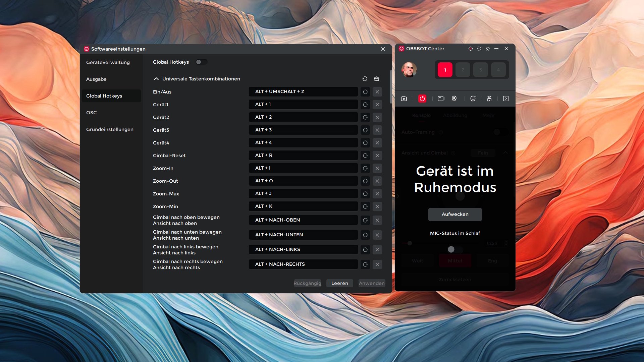Viewport: 644px width, 362px height.
Task: Select the upload/export icon in OBSBOT toolbar
Action: click(x=505, y=98)
